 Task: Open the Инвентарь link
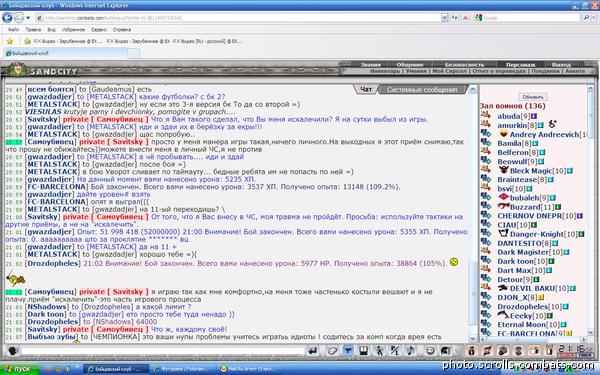pos(384,71)
